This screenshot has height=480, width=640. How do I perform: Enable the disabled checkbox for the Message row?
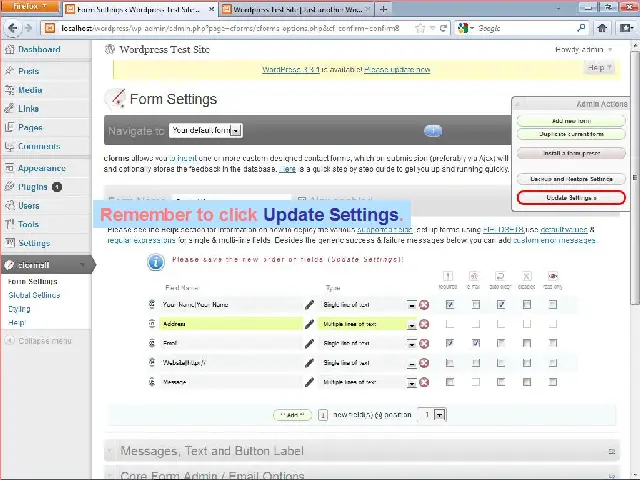(527, 382)
